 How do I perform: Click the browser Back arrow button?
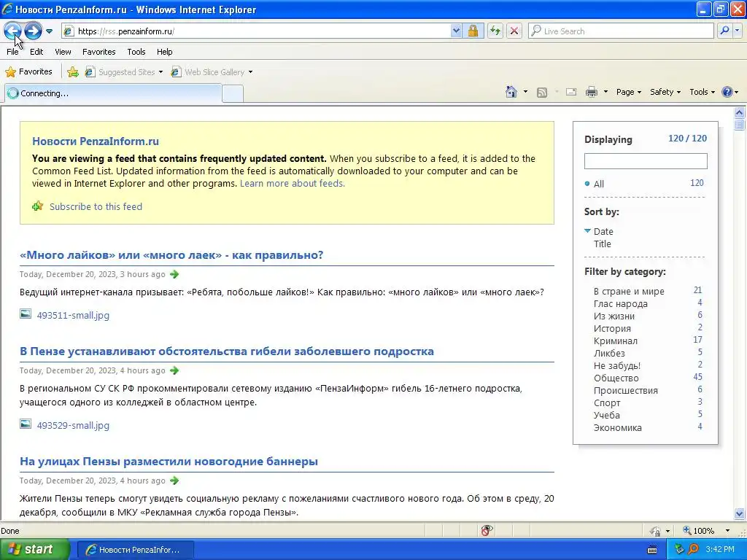pos(13,31)
